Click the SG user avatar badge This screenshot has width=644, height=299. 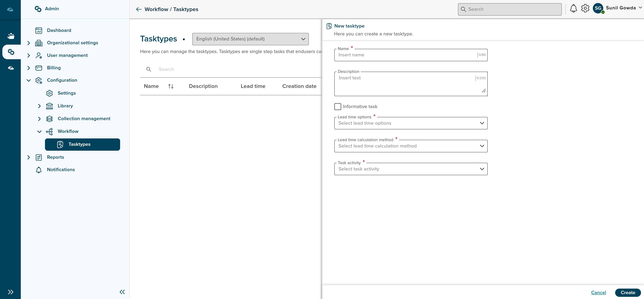tap(598, 8)
